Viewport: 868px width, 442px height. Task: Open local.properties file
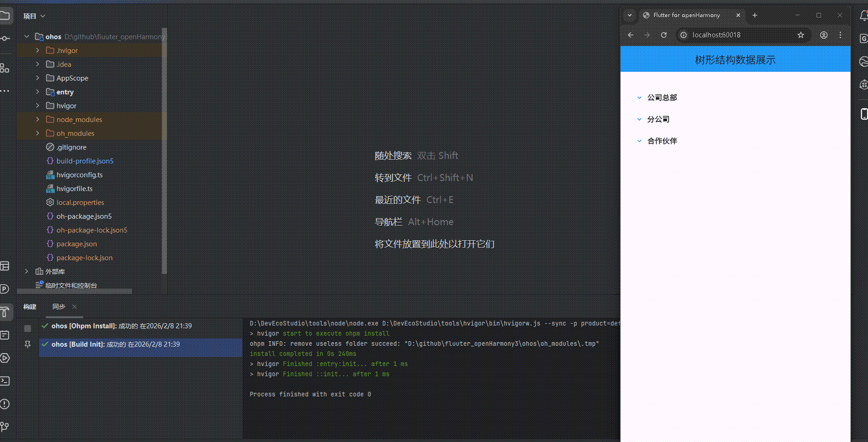point(80,202)
